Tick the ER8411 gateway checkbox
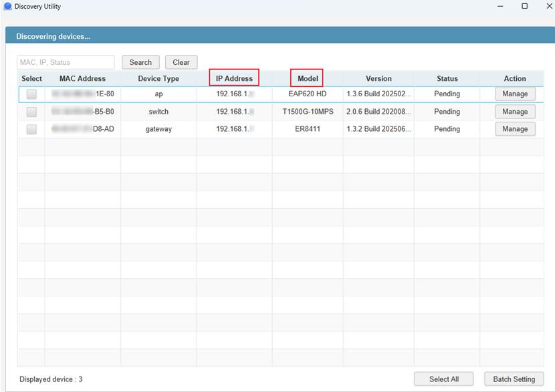Screen dimensions: 555x392 pyautogui.click(x=31, y=129)
